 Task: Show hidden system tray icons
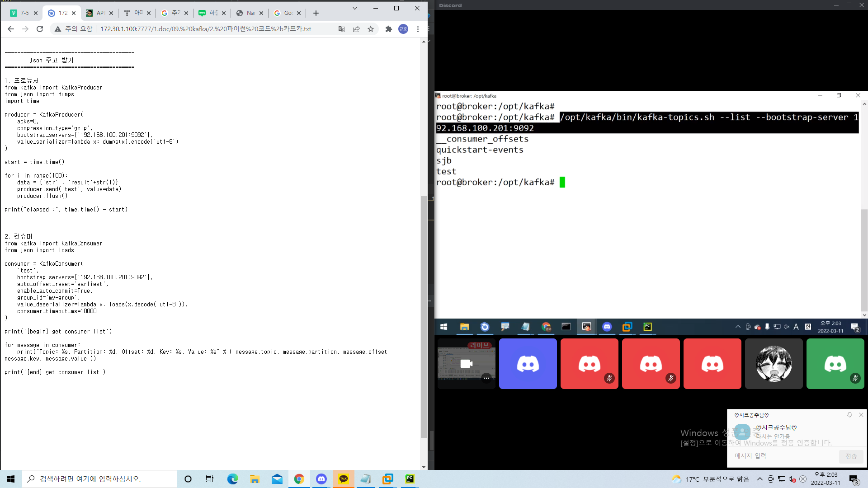click(760, 479)
